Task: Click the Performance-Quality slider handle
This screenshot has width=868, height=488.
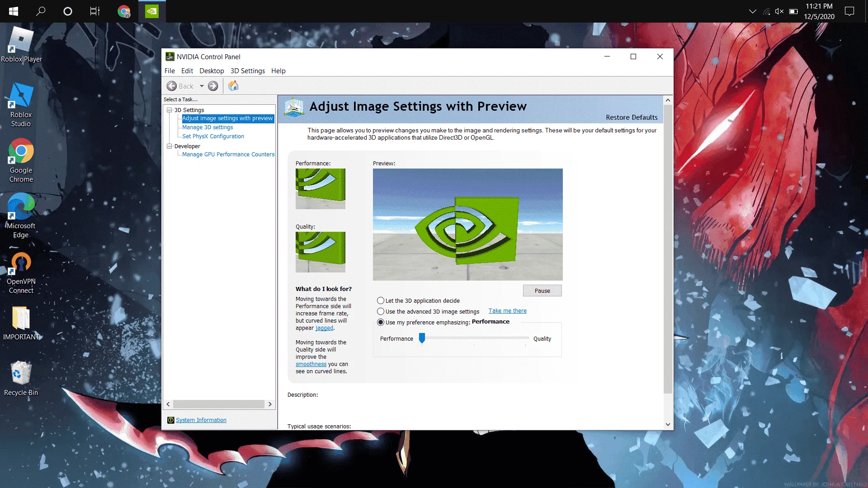Action: (422, 338)
